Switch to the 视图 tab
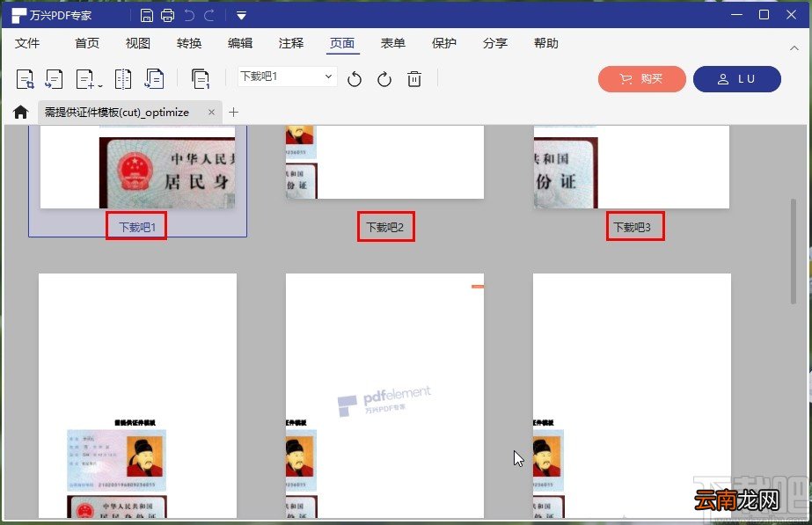The image size is (812, 525). point(138,43)
